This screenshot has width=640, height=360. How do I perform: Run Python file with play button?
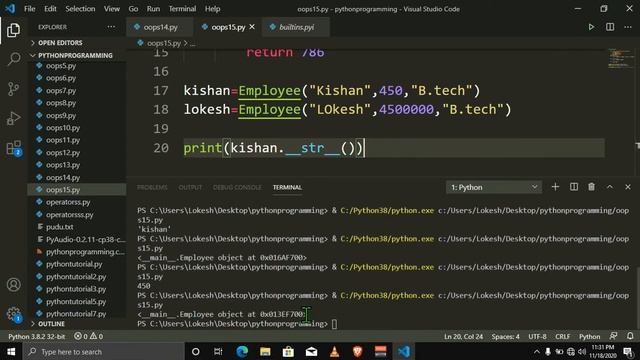(x=591, y=27)
